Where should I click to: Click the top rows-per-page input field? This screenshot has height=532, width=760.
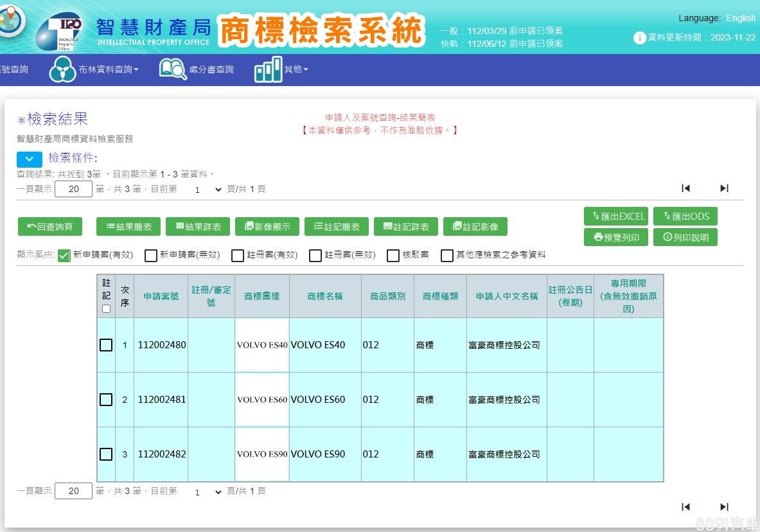tap(74, 189)
